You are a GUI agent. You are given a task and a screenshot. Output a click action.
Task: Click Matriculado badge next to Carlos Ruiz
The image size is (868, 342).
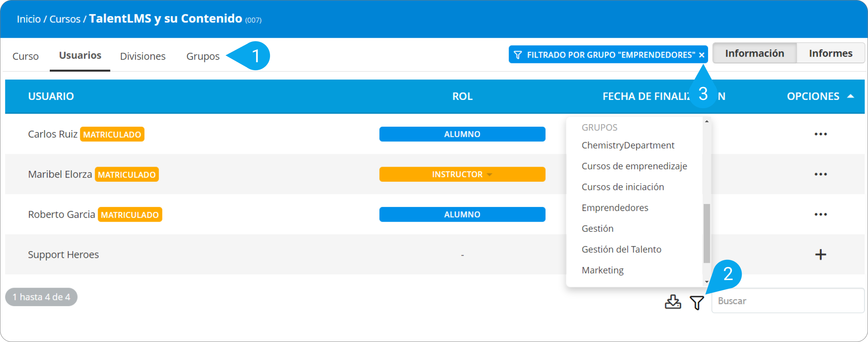(112, 134)
